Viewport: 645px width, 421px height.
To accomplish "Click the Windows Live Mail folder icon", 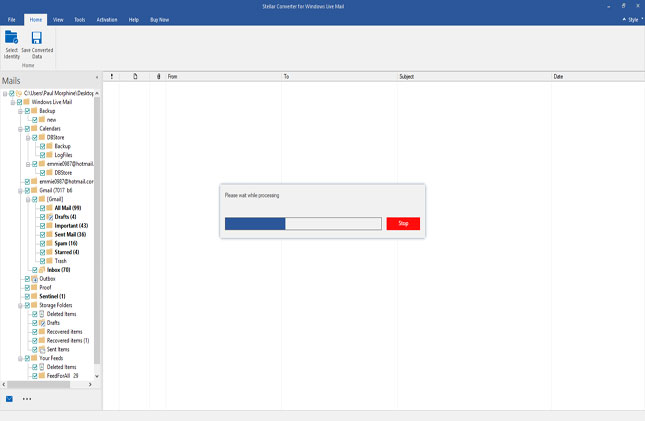I will [27, 102].
